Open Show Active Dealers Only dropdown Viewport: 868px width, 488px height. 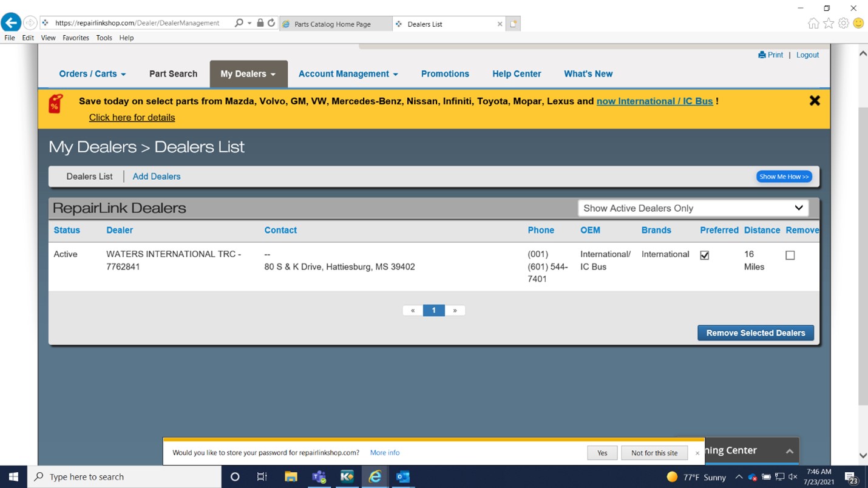click(693, 208)
